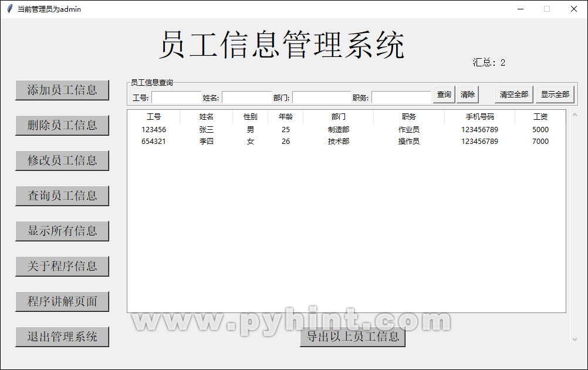The height and width of the screenshot is (370, 588).
Task: Open the 程序讲解页面 button
Action: tap(62, 302)
